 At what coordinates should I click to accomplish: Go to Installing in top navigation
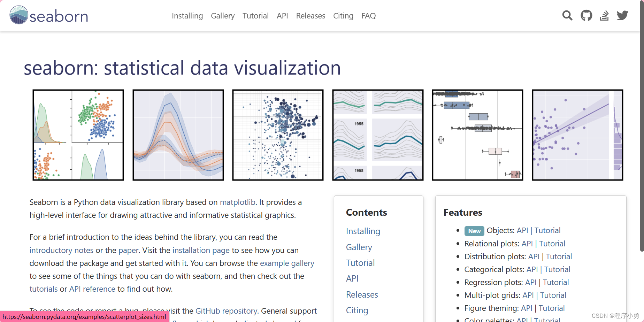point(187,16)
